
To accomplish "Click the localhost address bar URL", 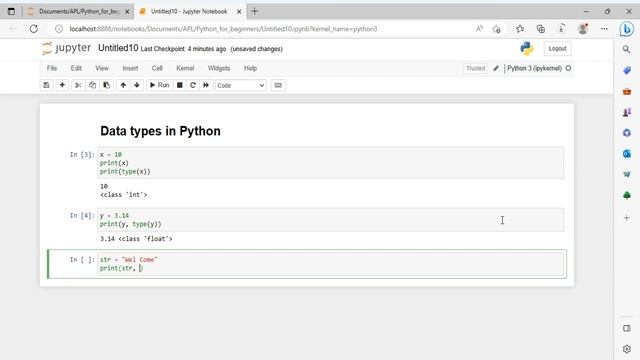I will click(x=223, y=29).
